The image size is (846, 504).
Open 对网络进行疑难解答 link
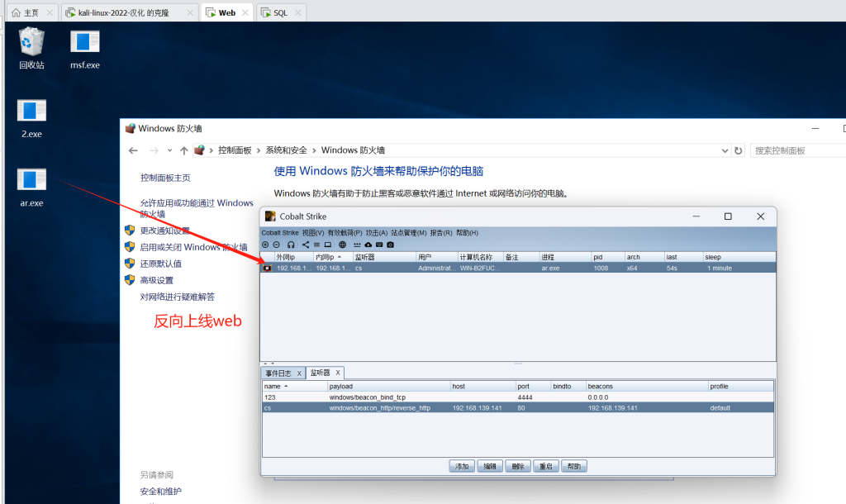178,297
